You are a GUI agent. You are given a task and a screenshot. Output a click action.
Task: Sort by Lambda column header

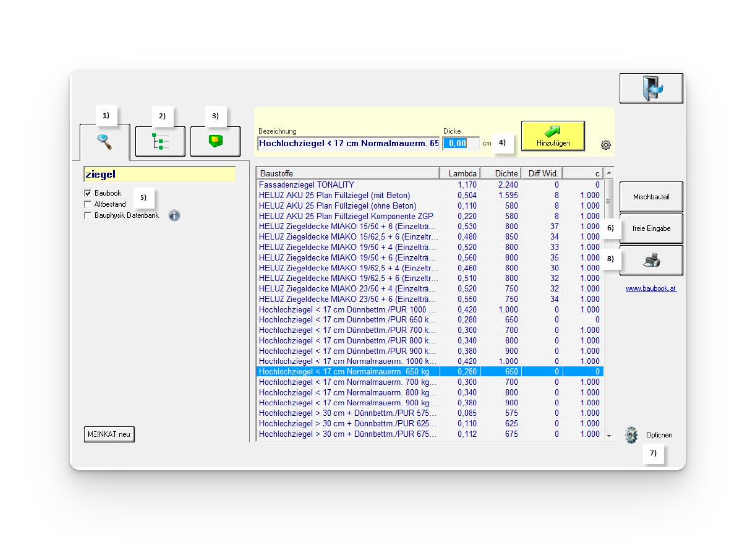[462, 173]
